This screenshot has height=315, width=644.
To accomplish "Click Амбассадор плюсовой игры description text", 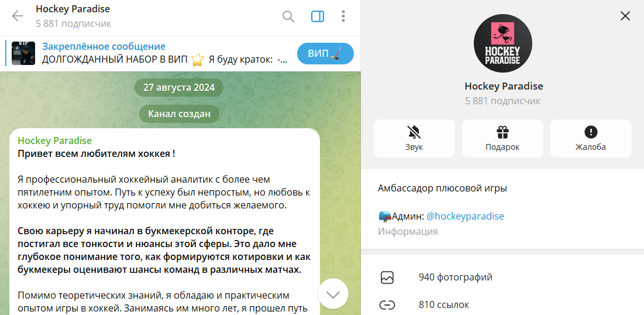I will (x=442, y=189).
